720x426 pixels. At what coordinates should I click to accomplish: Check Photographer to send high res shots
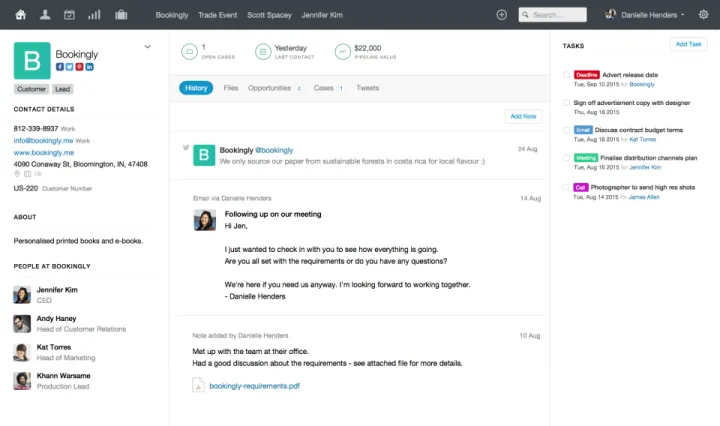tap(566, 187)
